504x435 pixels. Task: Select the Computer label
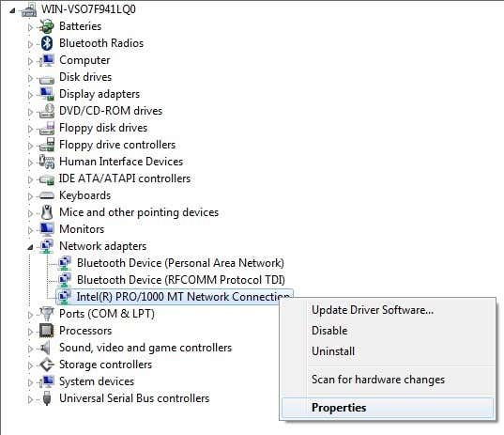84,60
